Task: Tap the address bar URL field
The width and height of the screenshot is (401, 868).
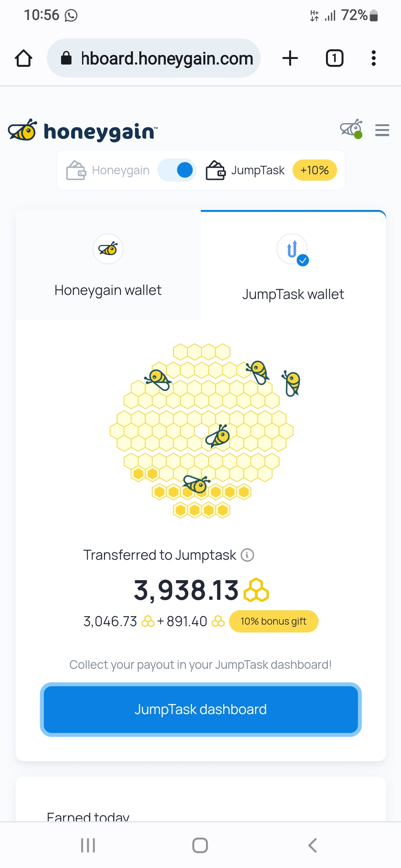Action: pyautogui.click(x=154, y=58)
